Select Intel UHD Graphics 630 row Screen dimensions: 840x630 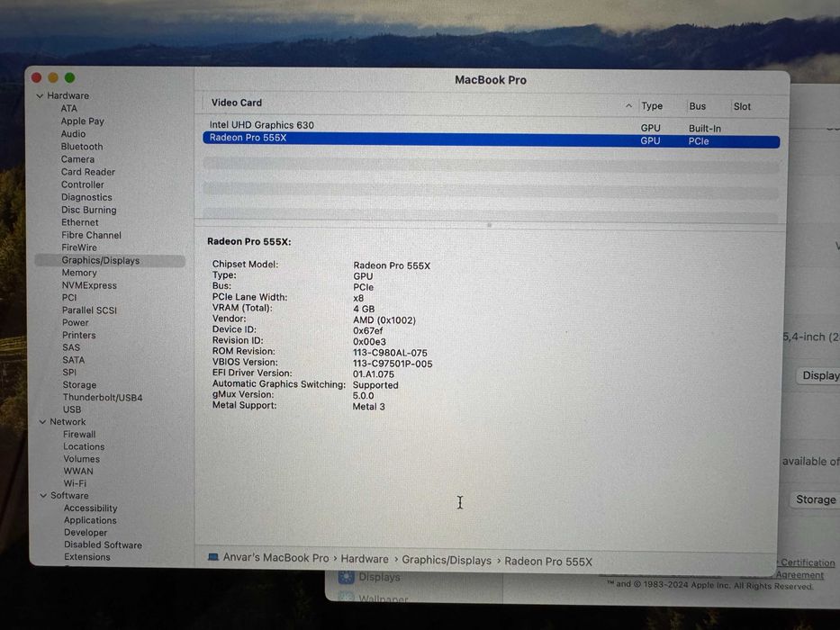click(492, 126)
